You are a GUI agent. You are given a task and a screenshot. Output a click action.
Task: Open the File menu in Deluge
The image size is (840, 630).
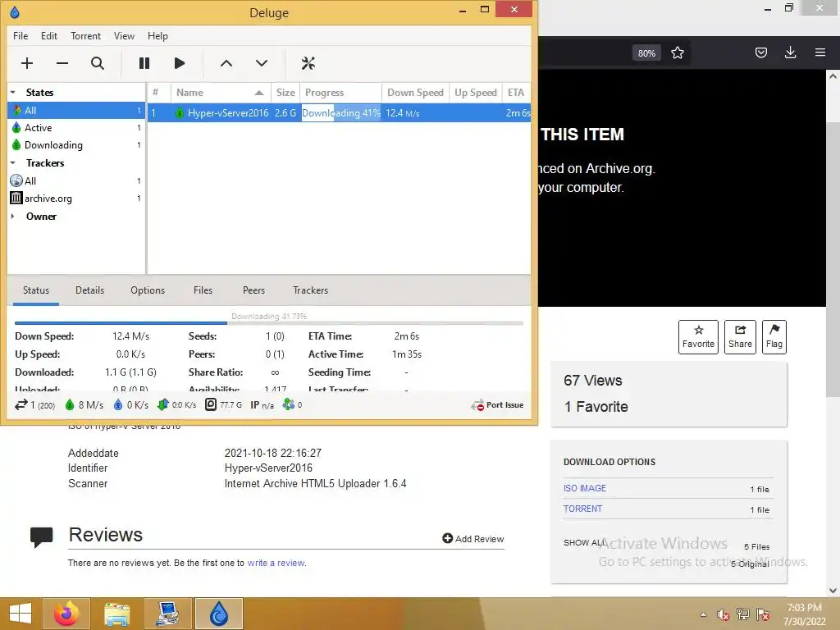[x=21, y=36]
